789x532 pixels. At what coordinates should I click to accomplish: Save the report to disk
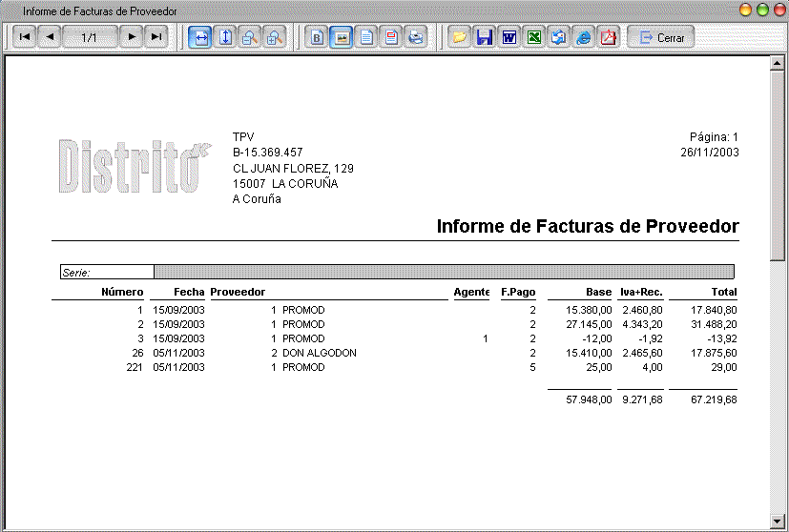(x=485, y=37)
